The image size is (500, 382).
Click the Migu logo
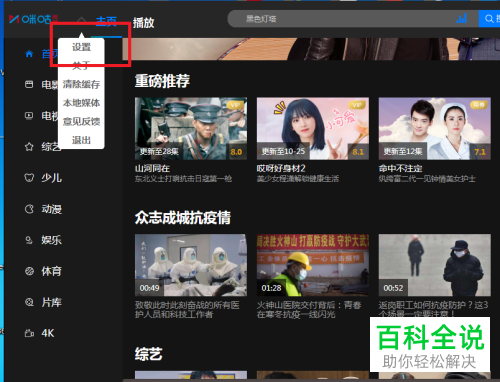tap(33, 19)
